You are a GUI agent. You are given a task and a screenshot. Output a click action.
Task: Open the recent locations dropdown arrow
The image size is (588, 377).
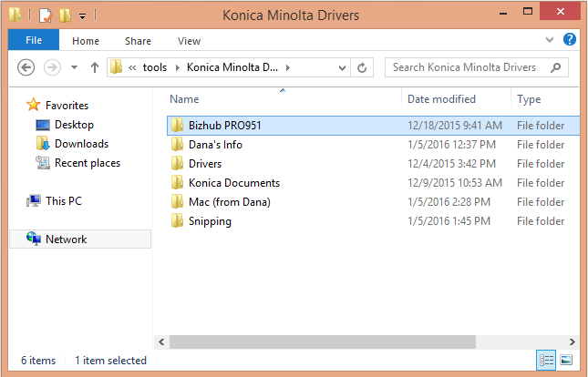74,67
